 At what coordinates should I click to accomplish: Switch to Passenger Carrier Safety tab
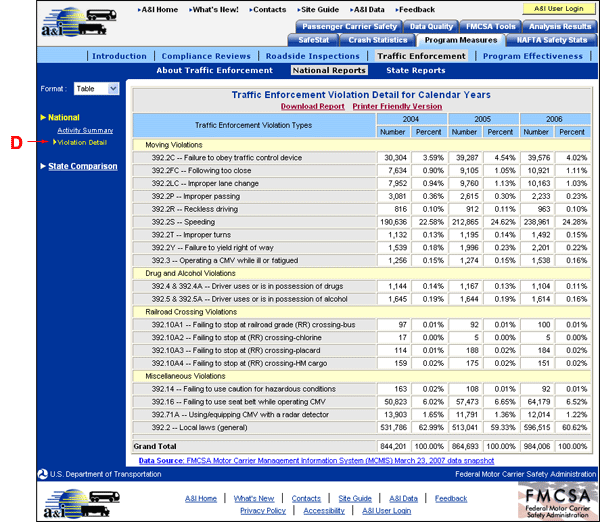click(349, 26)
